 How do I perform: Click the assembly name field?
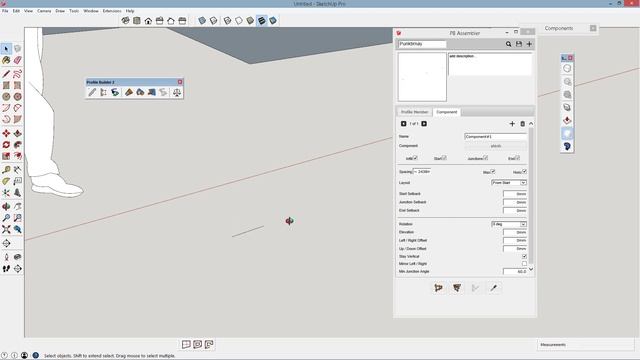click(422, 44)
